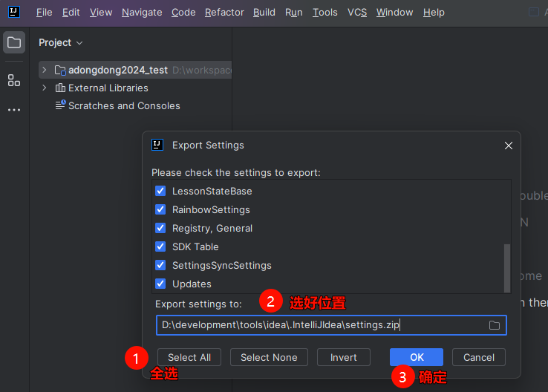The height and width of the screenshot is (392, 548).
Task: Open the VCS menu
Action: 357,12
